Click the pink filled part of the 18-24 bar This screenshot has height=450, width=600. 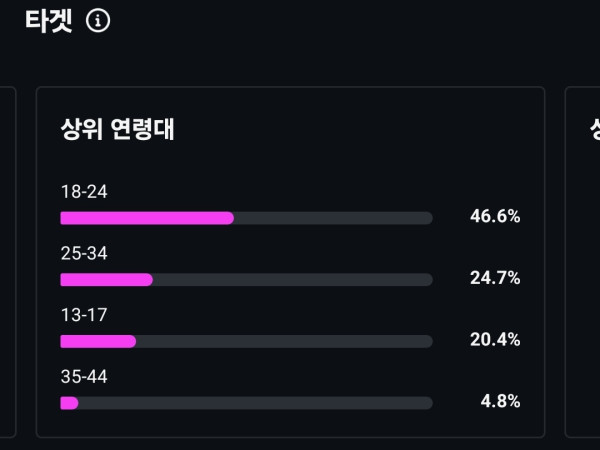(147, 218)
